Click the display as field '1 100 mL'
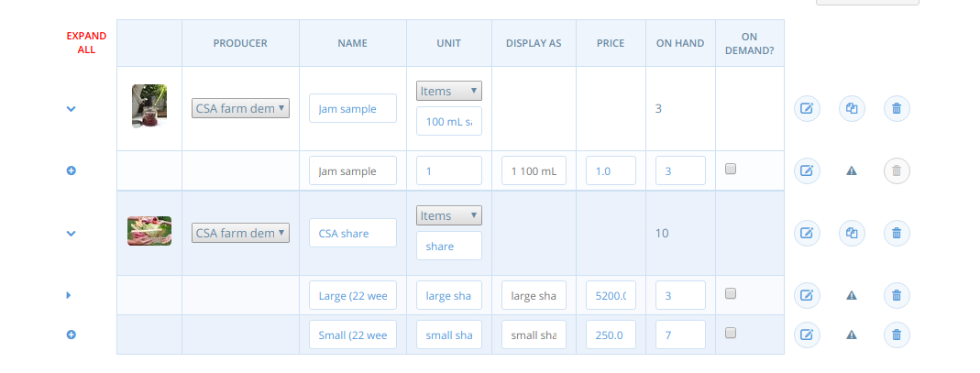980x373 pixels. (534, 170)
